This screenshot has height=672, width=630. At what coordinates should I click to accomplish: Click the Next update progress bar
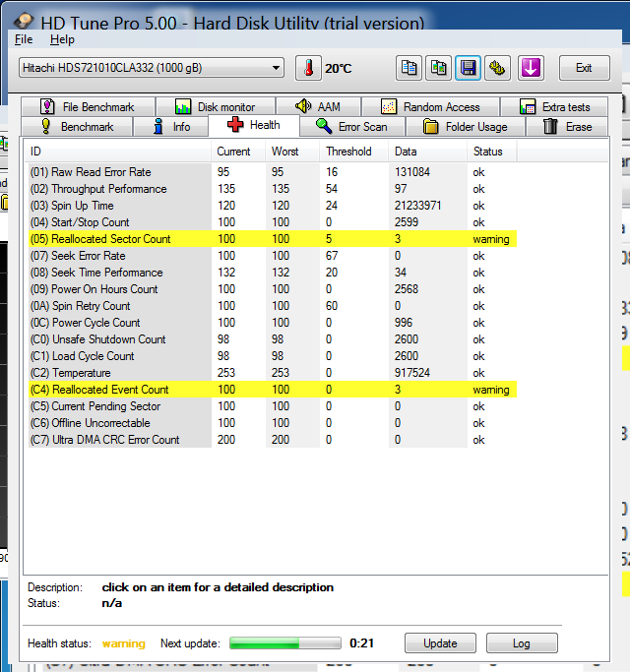285,643
